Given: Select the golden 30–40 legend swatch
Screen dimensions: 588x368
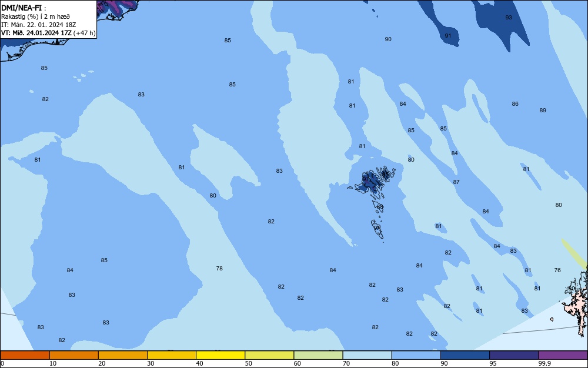Looking at the screenshot, I should point(172,355).
